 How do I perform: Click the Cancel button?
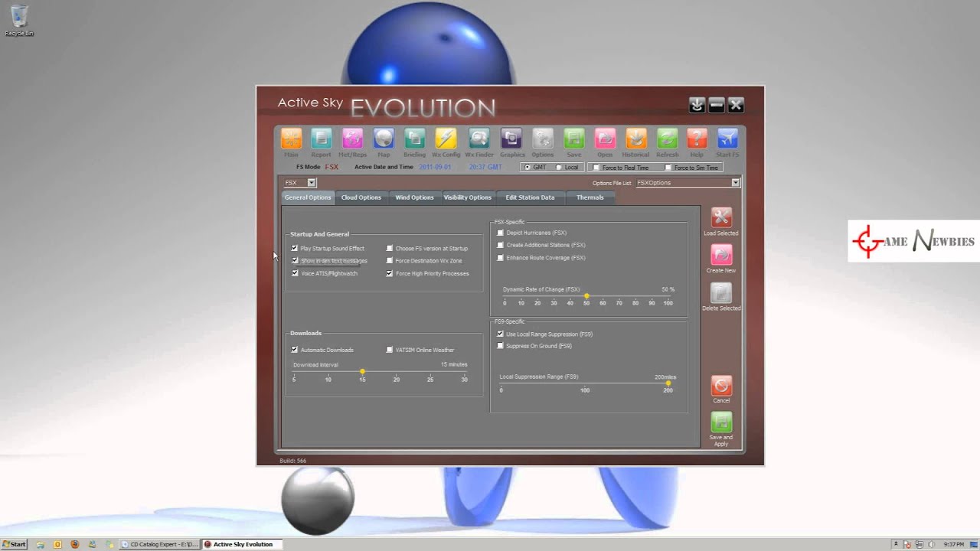tap(721, 386)
